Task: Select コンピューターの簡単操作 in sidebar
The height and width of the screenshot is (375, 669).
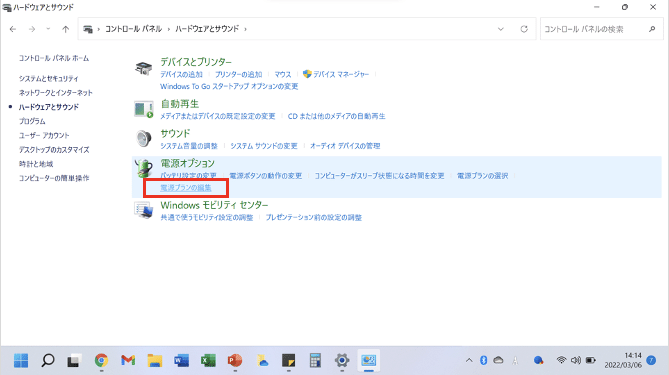Action: pos(54,178)
